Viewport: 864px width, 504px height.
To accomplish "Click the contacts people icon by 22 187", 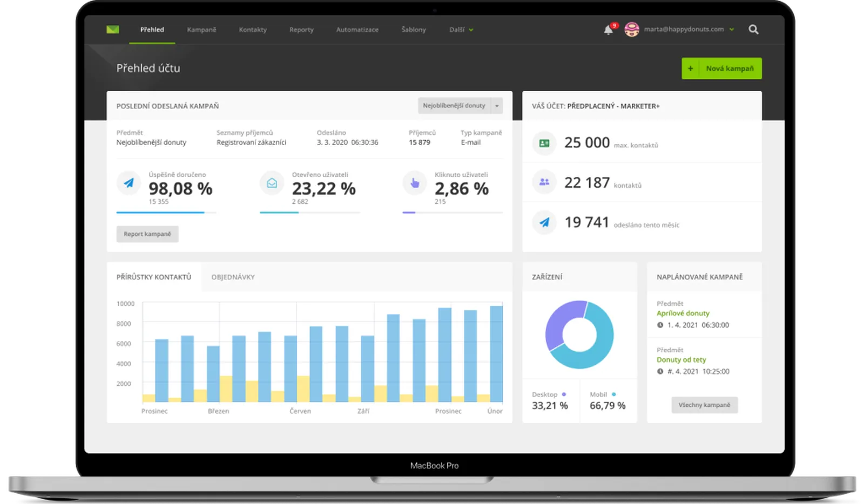I will click(x=544, y=182).
